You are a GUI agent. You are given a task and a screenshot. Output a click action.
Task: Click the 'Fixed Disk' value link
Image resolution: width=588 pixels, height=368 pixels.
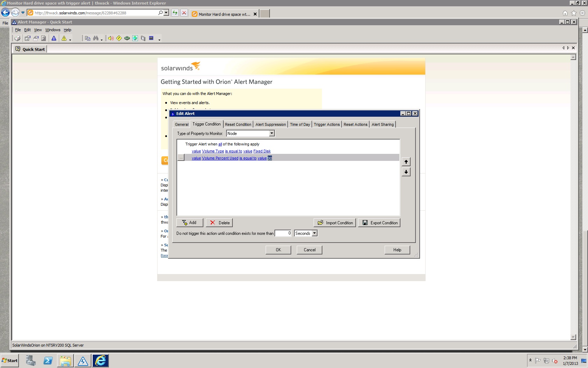pyautogui.click(x=262, y=151)
